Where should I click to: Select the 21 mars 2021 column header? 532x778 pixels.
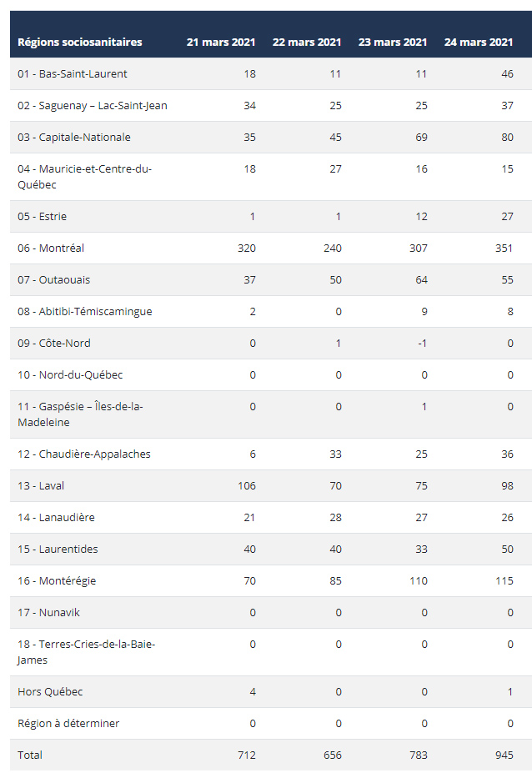(221, 43)
